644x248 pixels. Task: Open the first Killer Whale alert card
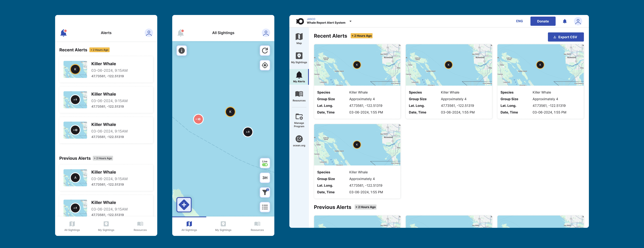pos(106,69)
